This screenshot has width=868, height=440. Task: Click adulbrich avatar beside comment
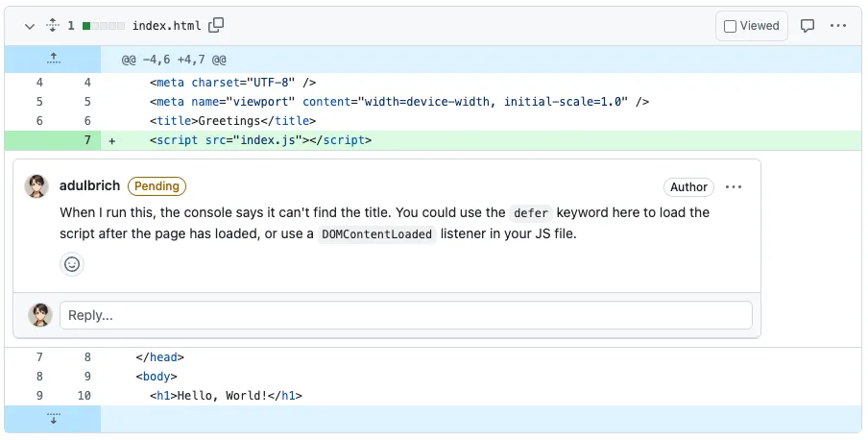click(36, 186)
